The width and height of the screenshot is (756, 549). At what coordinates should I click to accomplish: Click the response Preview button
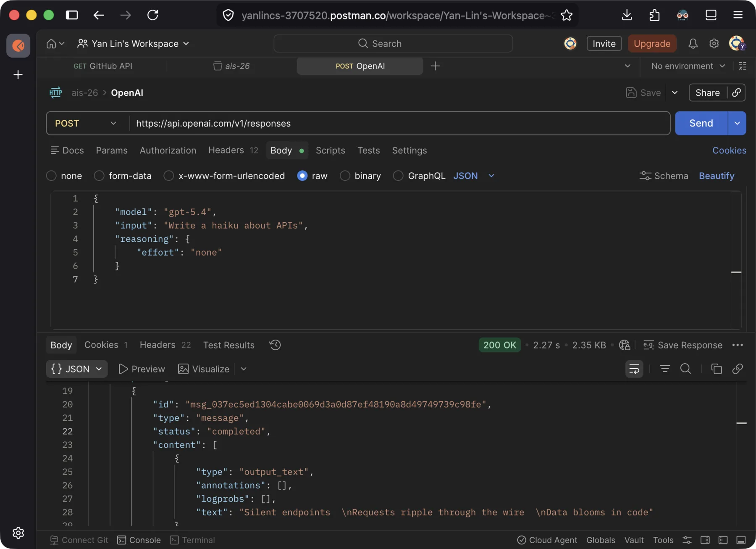(x=142, y=369)
